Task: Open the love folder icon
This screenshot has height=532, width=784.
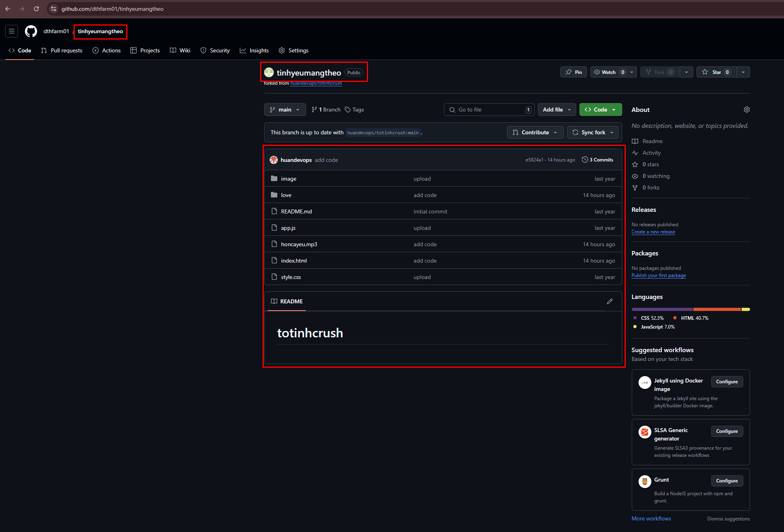Action: 274,195
